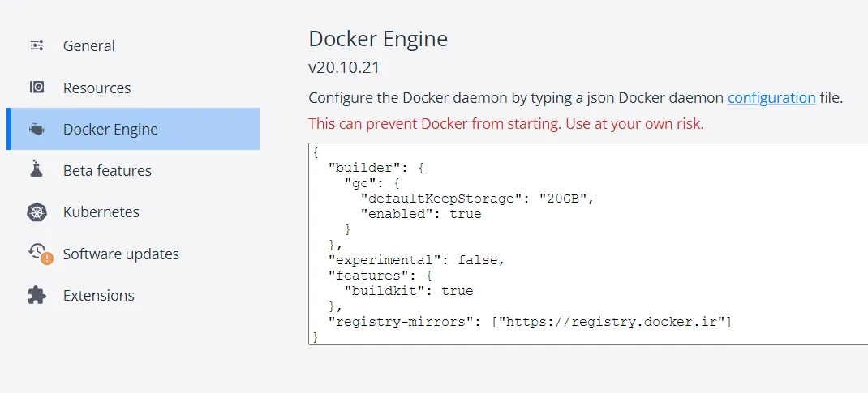Select the Docker Engine sidebar tab
This screenshot has width=868, height=393.
tap(110, 130)
